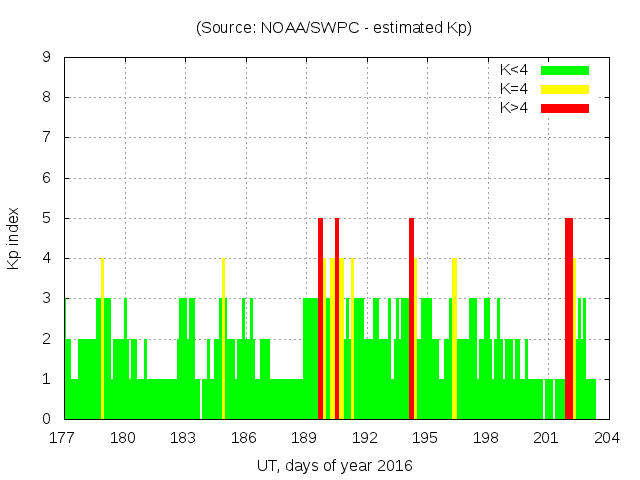Select the K<4 legend label text
This screenshot has height=480, width=640.
click(515, 70)
